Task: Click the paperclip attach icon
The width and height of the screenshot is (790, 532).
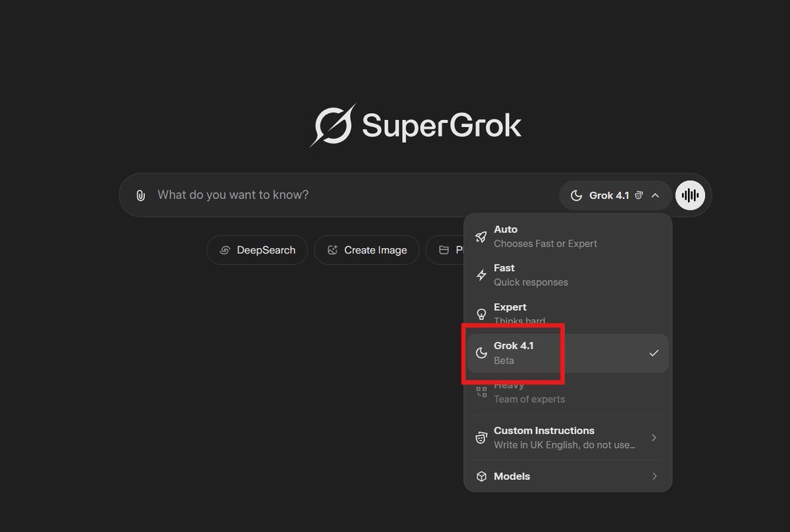Action: (x=140, y=196)
